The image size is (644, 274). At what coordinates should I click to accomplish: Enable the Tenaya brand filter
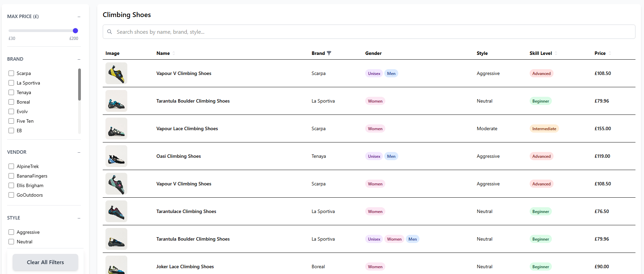[11, 92]
